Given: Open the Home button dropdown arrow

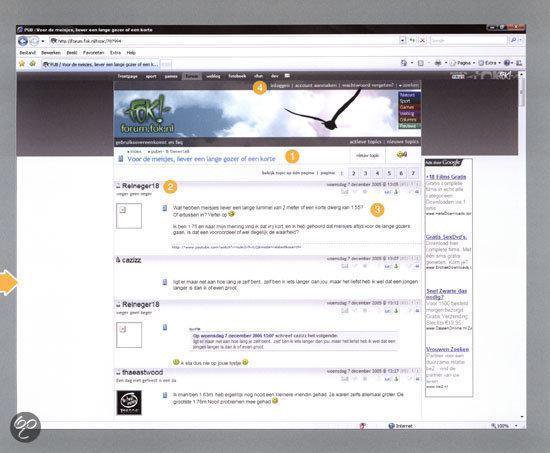Looking at the screenshot, I should (411, 63).
